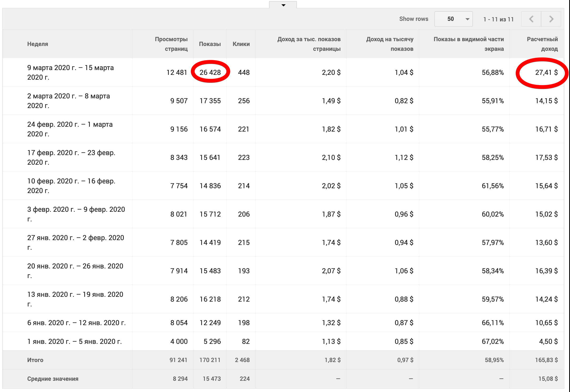
Task: Select the 2 марта – 8 марта week row
Action: (x=68, y=101)
